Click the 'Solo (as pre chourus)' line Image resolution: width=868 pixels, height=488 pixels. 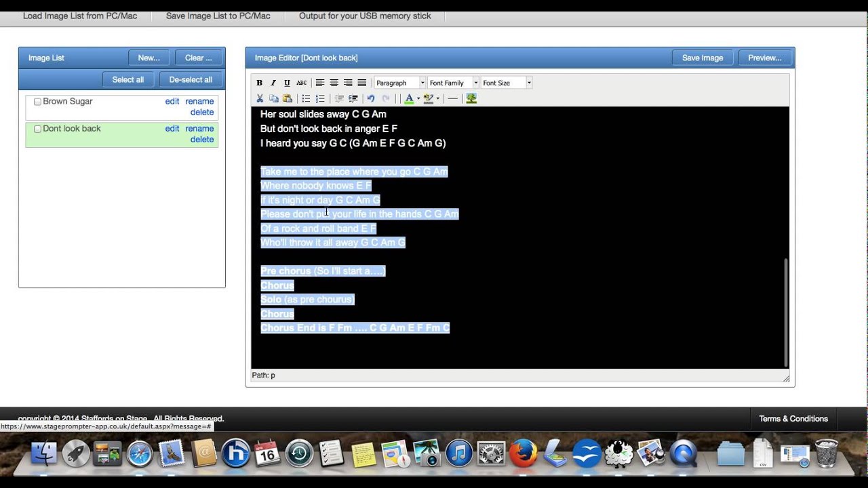pos(307,299)
